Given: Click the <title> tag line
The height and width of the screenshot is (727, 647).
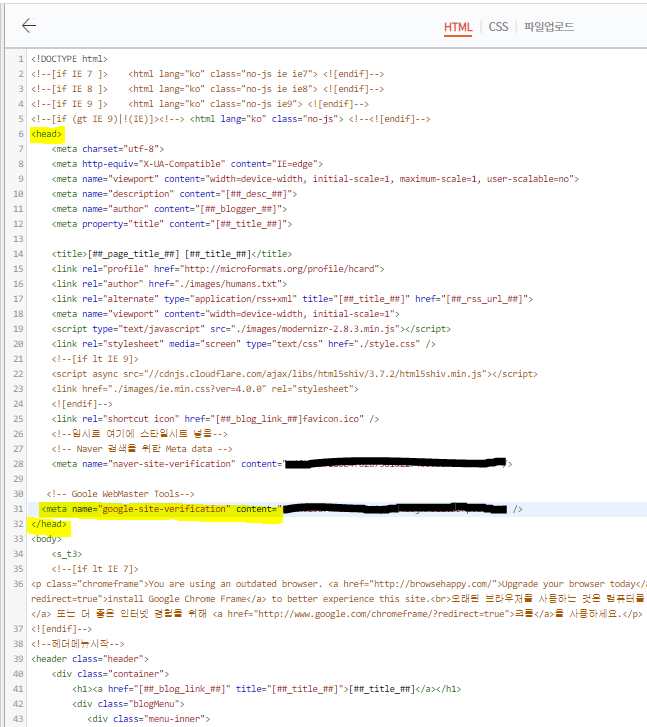Looking at the screenshot, I should 172,254.
